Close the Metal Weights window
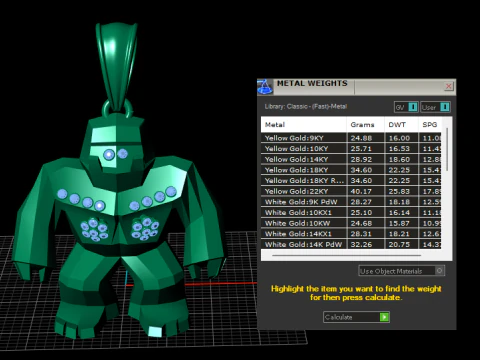 [449, 86]
